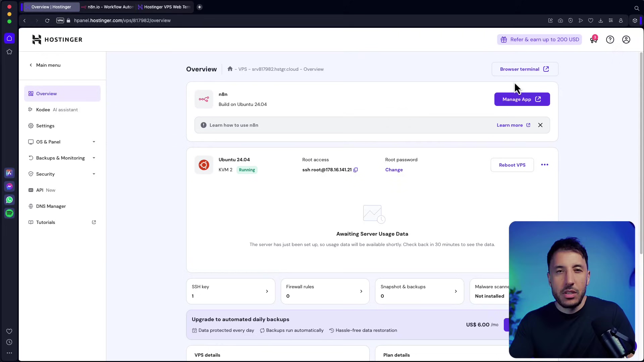Click the green Running status badge

click(247, 170)
